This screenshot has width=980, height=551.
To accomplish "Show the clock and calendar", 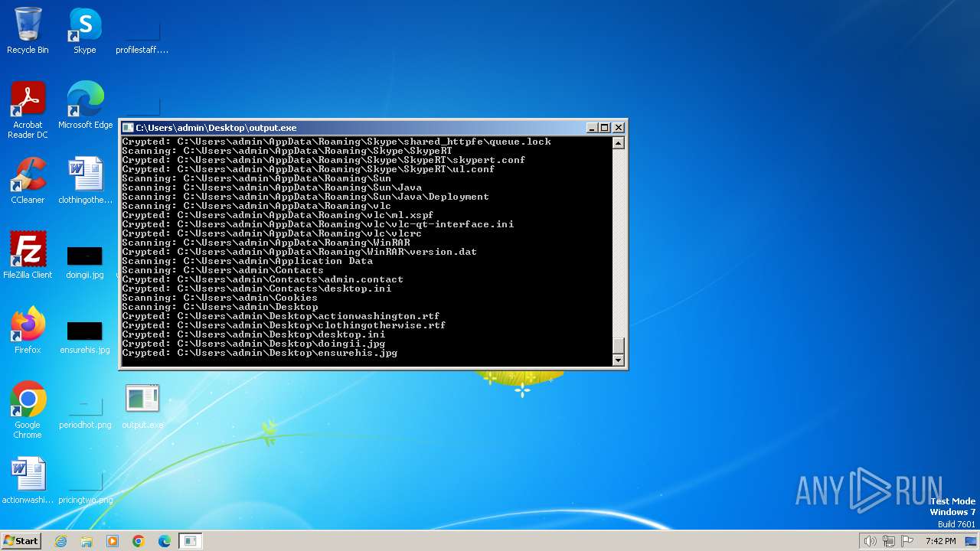I will tap(940, 541).
